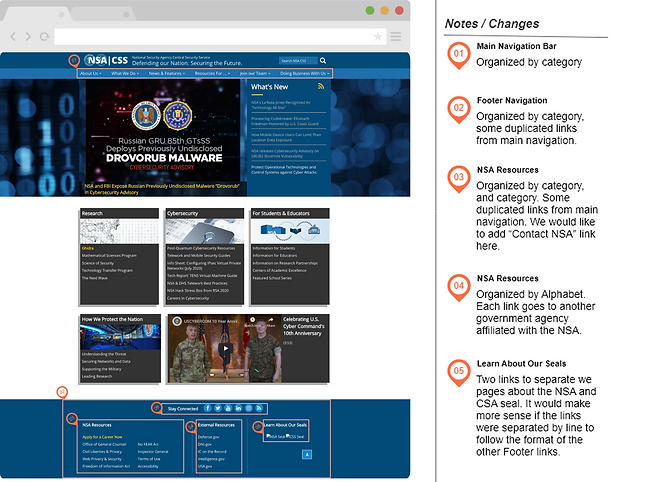
Task: Play the USCYBERCOM 10 Year Anniversary video
Action: [x=225, y=348]
